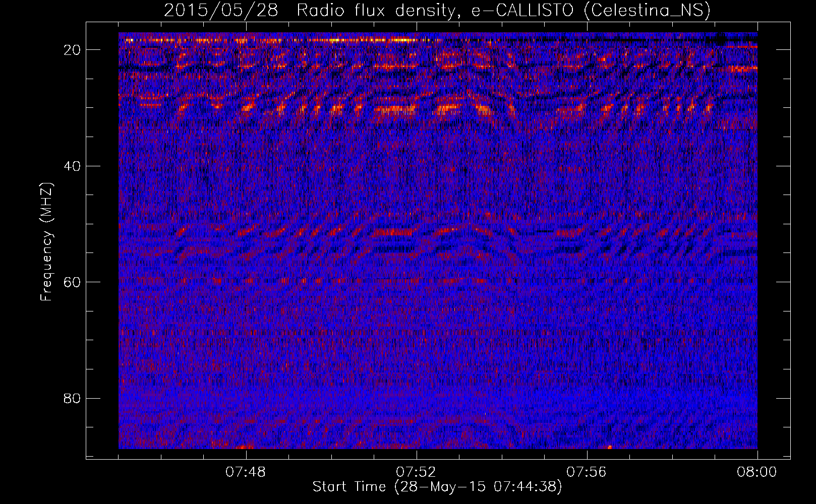Screen dimensions: 816x504
Task: Click the 40 MHz frequency tick label
Action: click(x=73, y=166)
